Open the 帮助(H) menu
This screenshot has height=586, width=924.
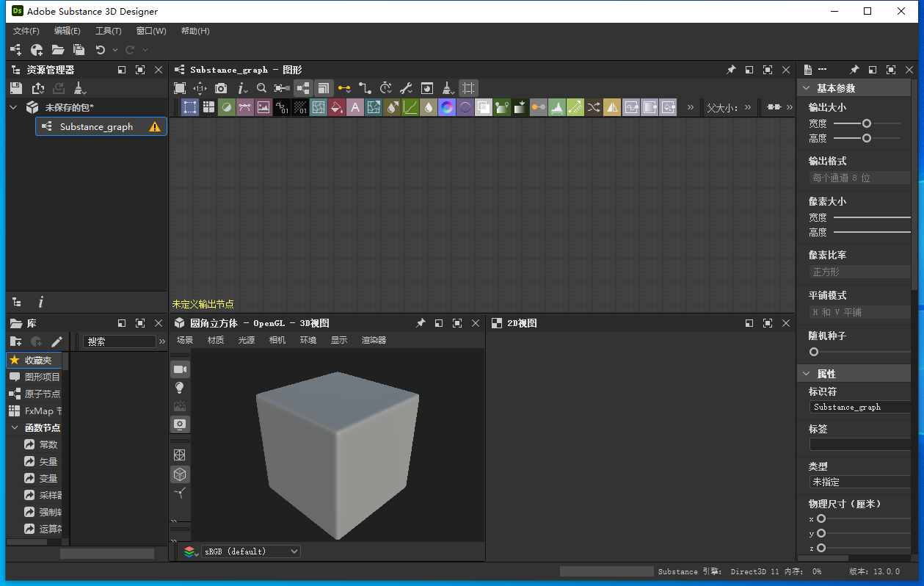[x=195, y=31]
